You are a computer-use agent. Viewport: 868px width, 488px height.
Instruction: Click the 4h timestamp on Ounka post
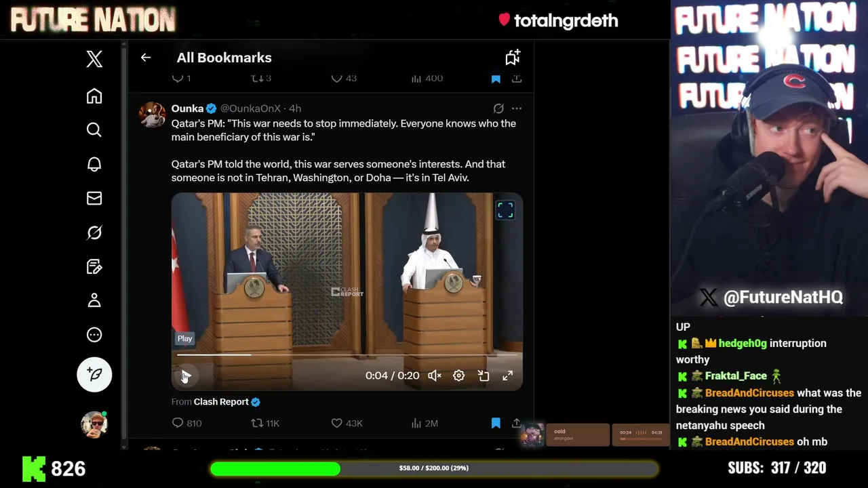[295, 108]
